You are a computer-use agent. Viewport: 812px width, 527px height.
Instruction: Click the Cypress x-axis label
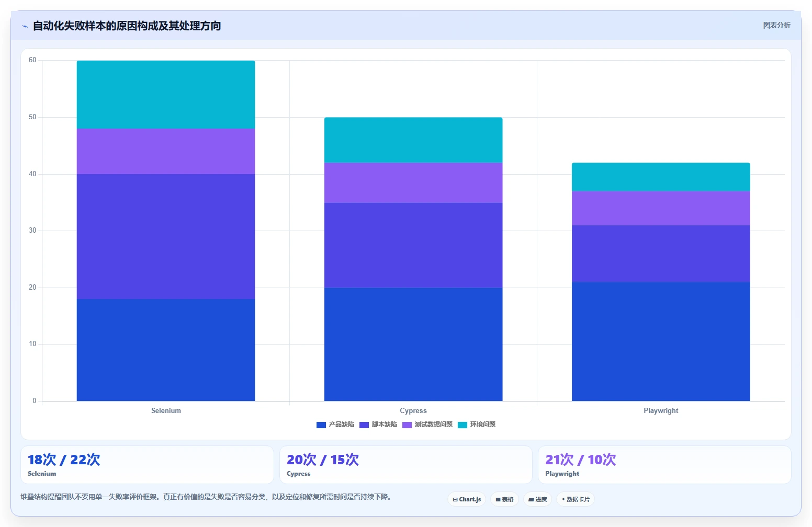coord(413,411)
